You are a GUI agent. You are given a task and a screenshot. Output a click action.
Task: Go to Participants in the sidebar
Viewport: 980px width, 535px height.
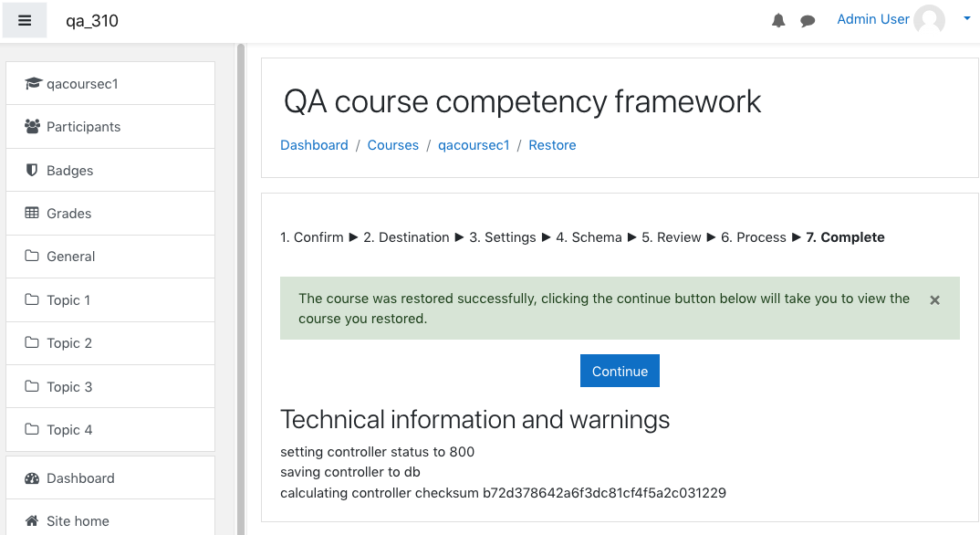pyautogui.click(x=110, y=127)
